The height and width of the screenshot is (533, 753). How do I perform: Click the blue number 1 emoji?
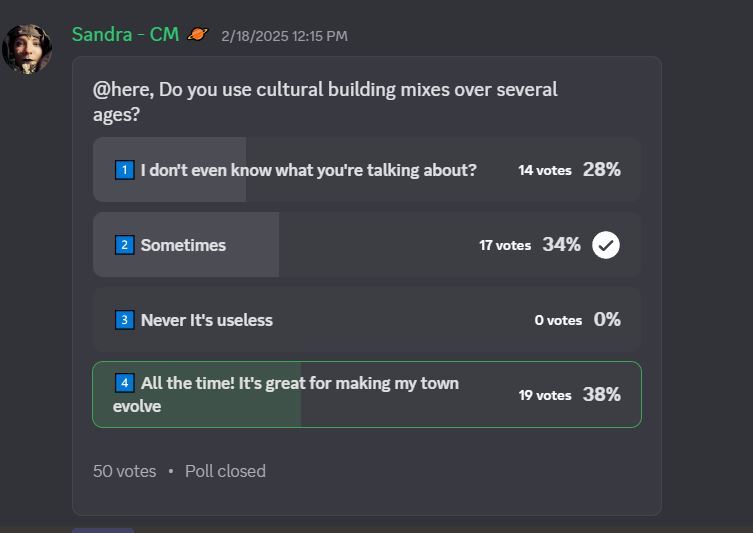[x=124, y=170]
